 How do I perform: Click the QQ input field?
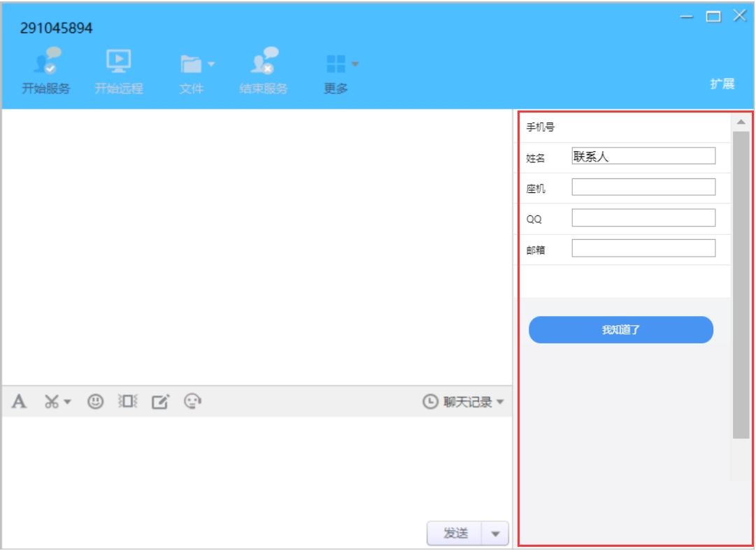[643, 218]
